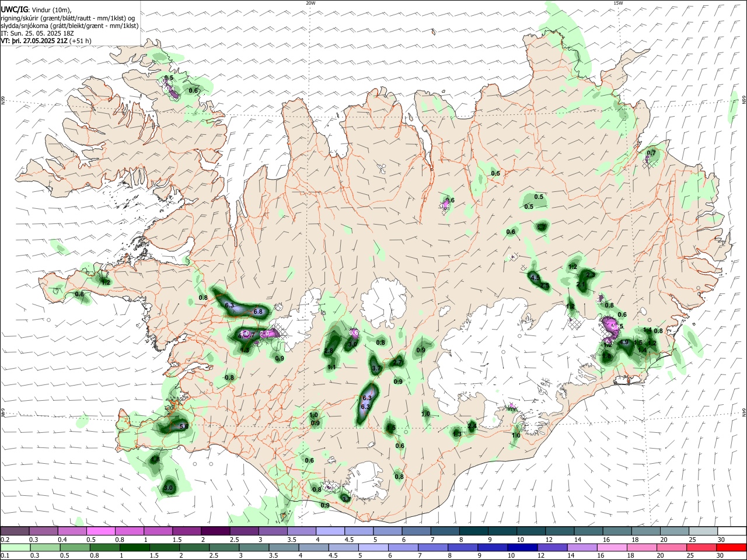Select the lavender 4 swatch in the top legend row

tap(329, 531)
